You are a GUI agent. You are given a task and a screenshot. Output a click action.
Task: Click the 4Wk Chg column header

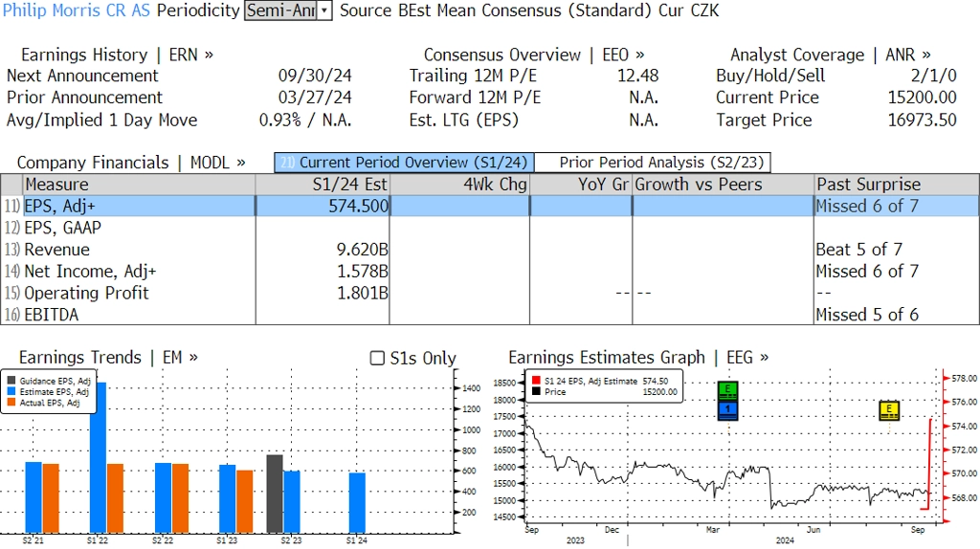pos(459,185)
